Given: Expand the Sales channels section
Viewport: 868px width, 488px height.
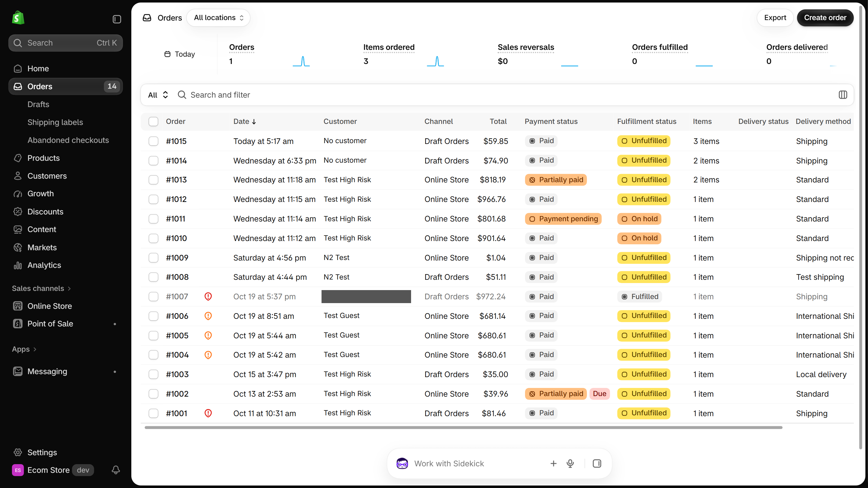Looking at the screenshot, I should 42,288.
